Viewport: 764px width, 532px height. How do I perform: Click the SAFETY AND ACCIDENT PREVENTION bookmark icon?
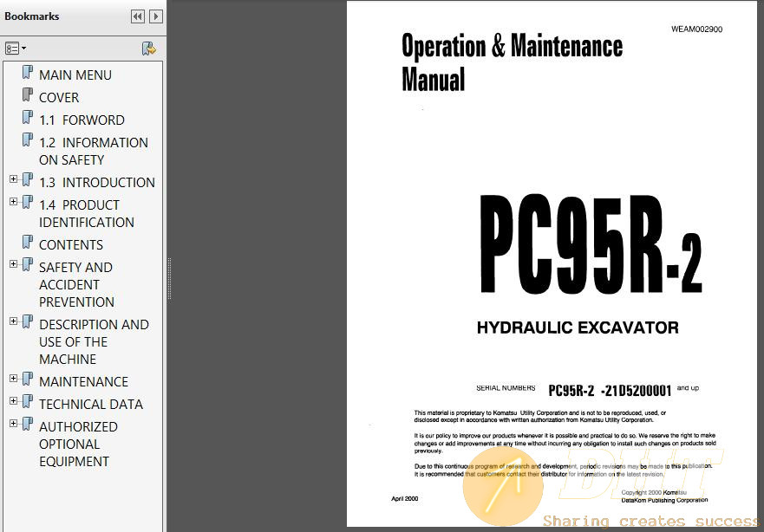point(28,265)
